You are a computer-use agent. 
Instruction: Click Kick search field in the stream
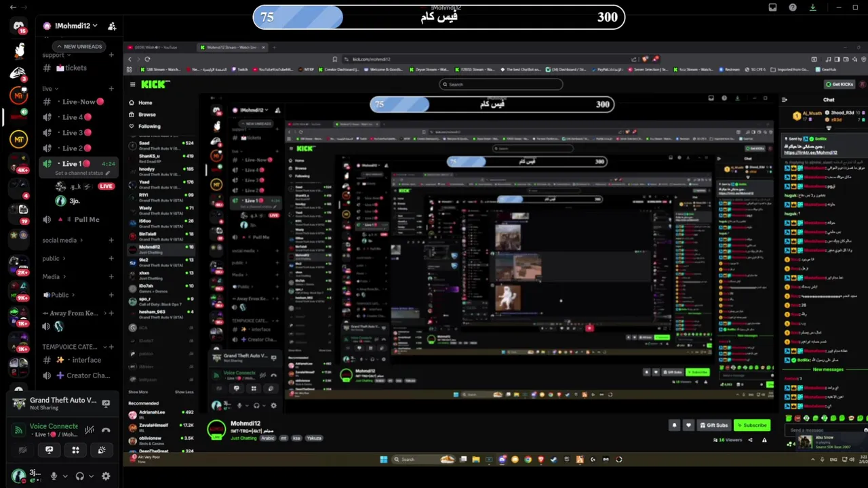[501, 84]
